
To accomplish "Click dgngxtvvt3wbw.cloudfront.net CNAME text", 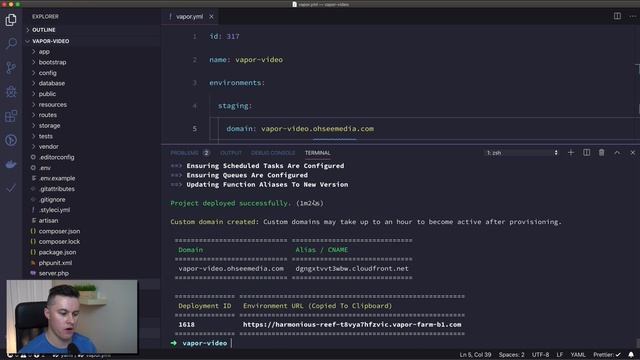I will point(352,269).
